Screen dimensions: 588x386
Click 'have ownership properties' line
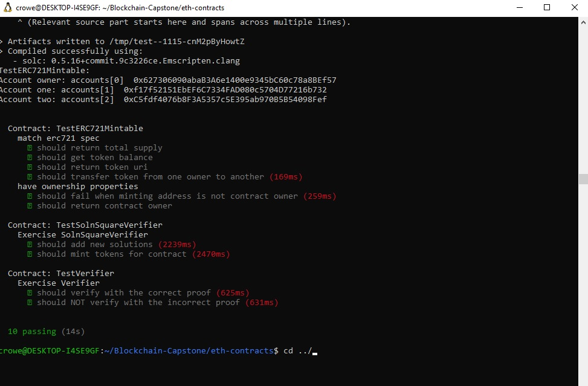coord(77,187)
